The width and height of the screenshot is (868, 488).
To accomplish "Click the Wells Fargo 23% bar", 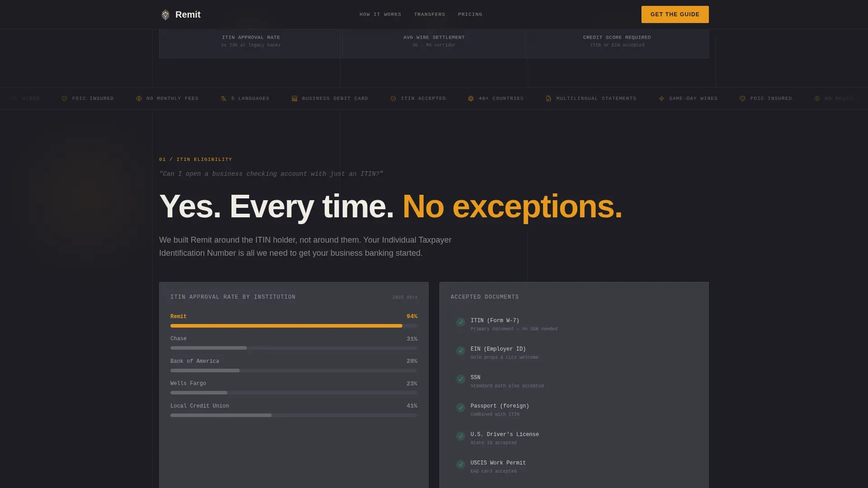I will 294,393.
